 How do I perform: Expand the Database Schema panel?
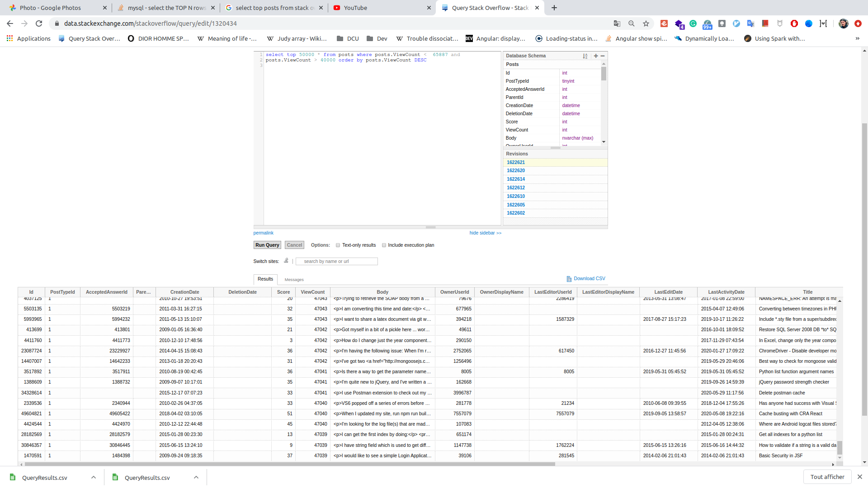(595, 56)
